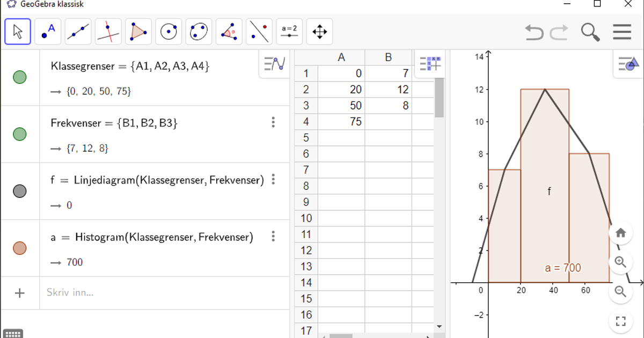Select cell A1 containing 0
The height and width of the screenshot is (338, 644).
click(x=341, y=74)
